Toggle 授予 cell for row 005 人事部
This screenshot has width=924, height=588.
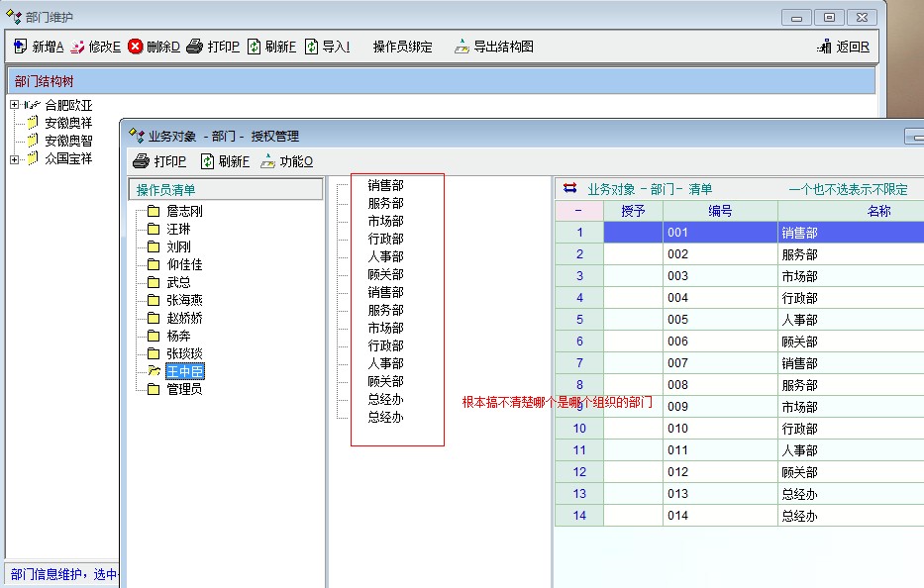(x=633, y=320)
